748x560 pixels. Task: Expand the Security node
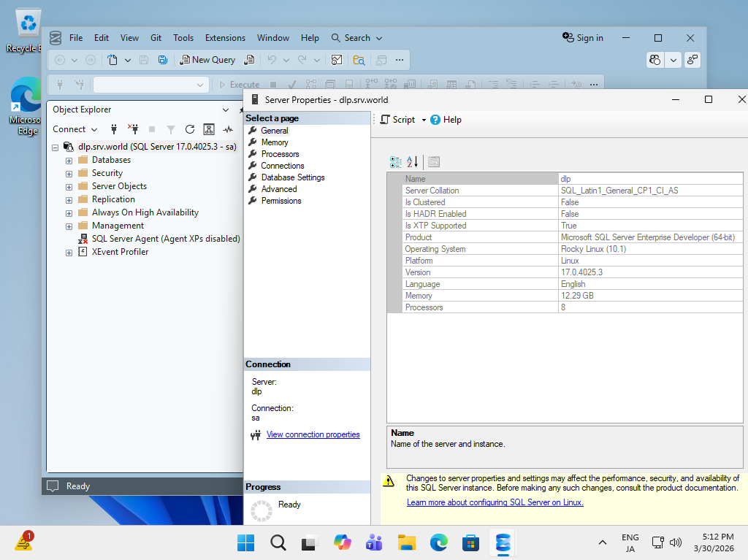[69, 174]
